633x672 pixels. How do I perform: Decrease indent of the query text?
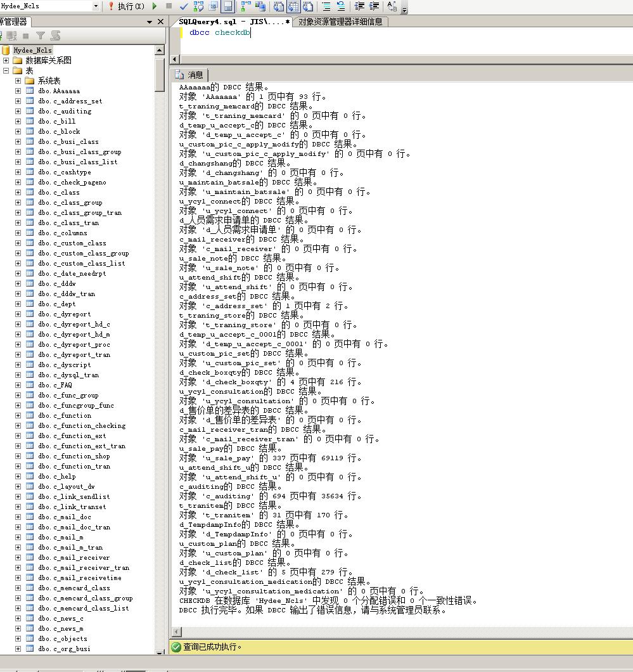tap(359, 6)
